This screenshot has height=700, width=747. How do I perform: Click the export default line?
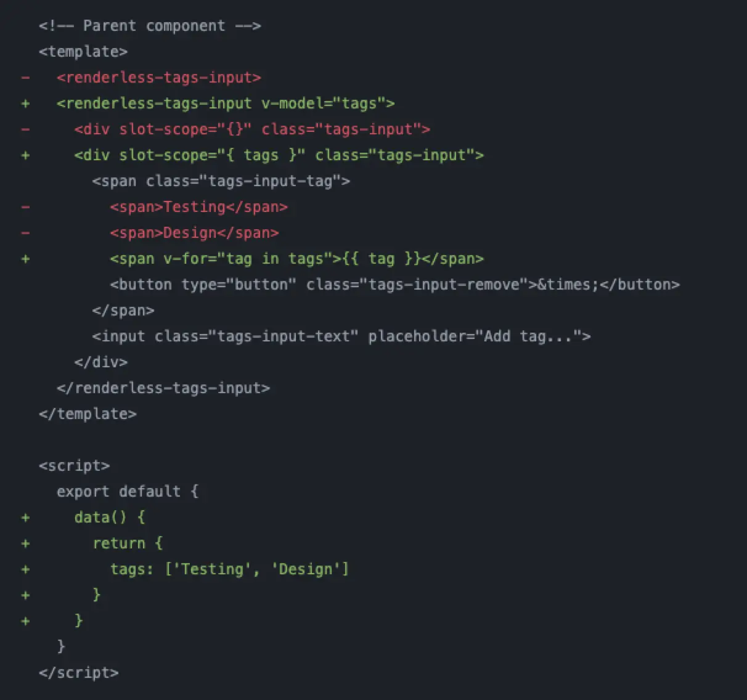coord(128,492)
